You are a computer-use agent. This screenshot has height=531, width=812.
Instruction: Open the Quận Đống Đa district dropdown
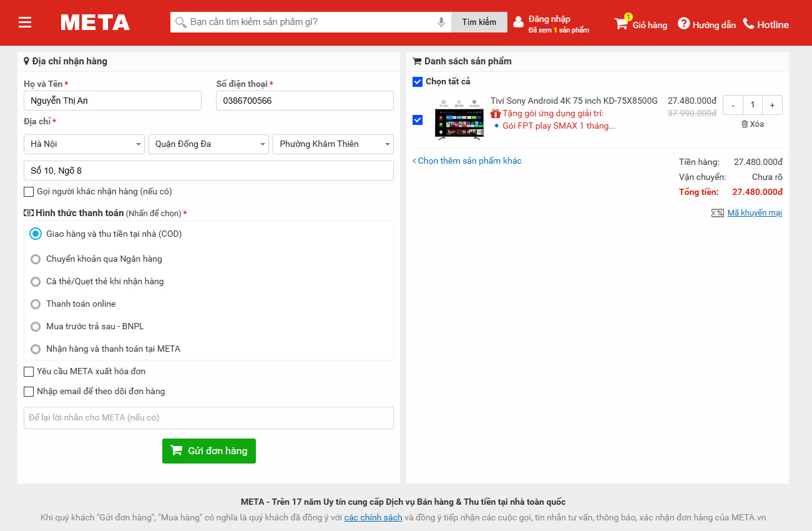pyautogui.click(x=208, y=144)
